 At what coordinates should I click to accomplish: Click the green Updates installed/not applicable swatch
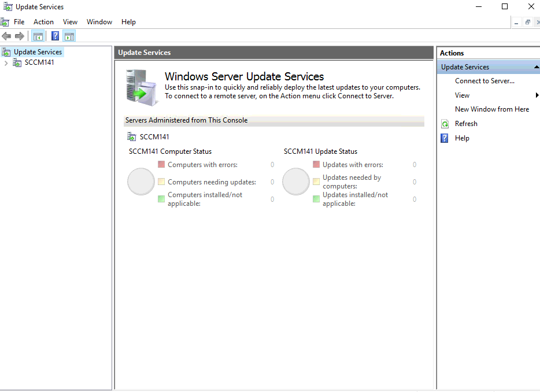(316, 199)
